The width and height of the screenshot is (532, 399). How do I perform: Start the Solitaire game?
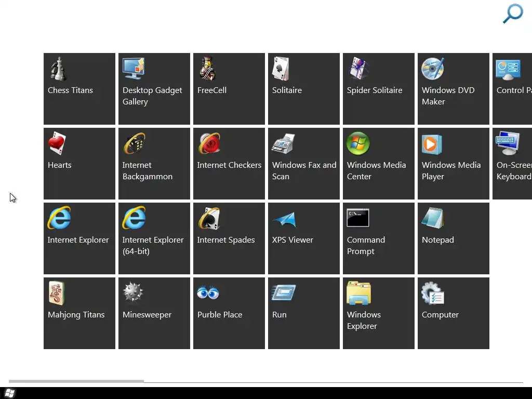click(x=304, y=89)
